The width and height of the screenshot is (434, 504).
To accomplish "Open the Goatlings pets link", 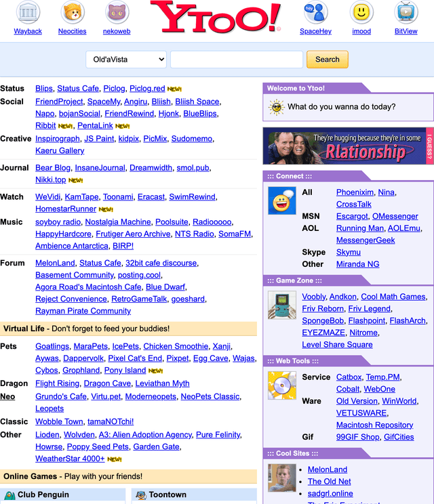I will pyautogui.click(x=52, y=347).
